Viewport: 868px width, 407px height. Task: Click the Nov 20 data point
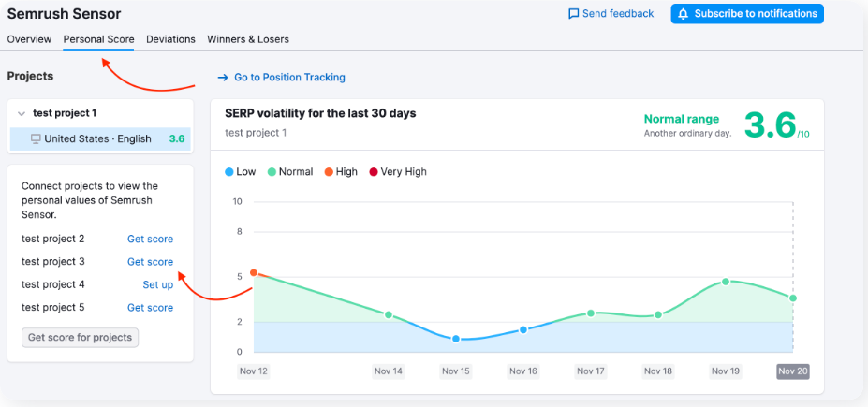coord(793,298)
